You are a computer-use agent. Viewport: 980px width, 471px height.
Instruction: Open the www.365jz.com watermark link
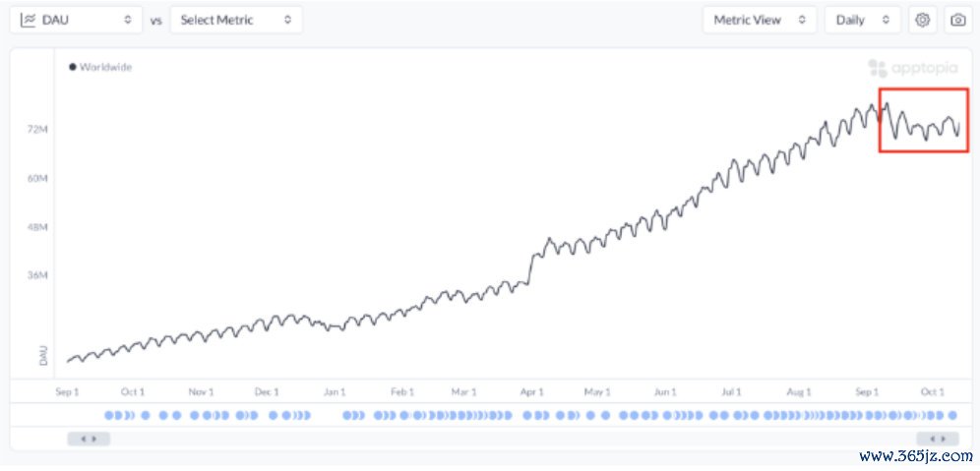tap(915, 457)
